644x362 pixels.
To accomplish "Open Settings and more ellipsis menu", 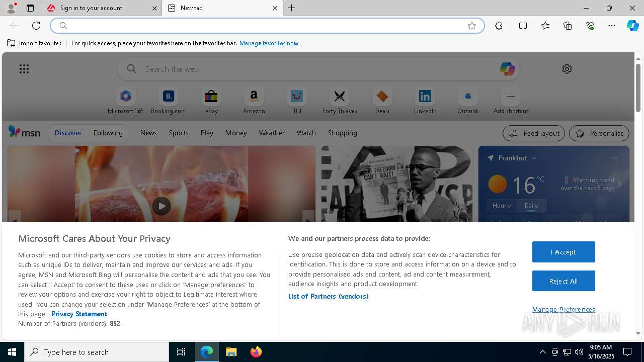I will [x=612, y=26].
